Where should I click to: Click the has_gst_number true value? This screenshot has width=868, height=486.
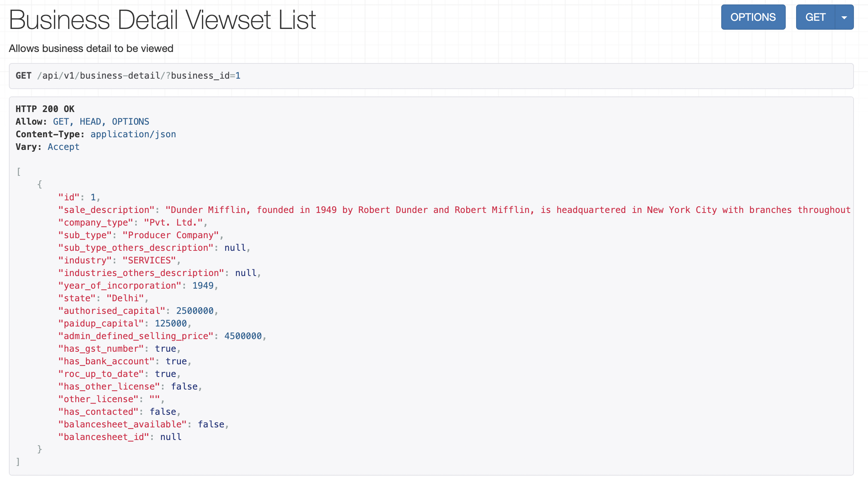coord(165,349)
